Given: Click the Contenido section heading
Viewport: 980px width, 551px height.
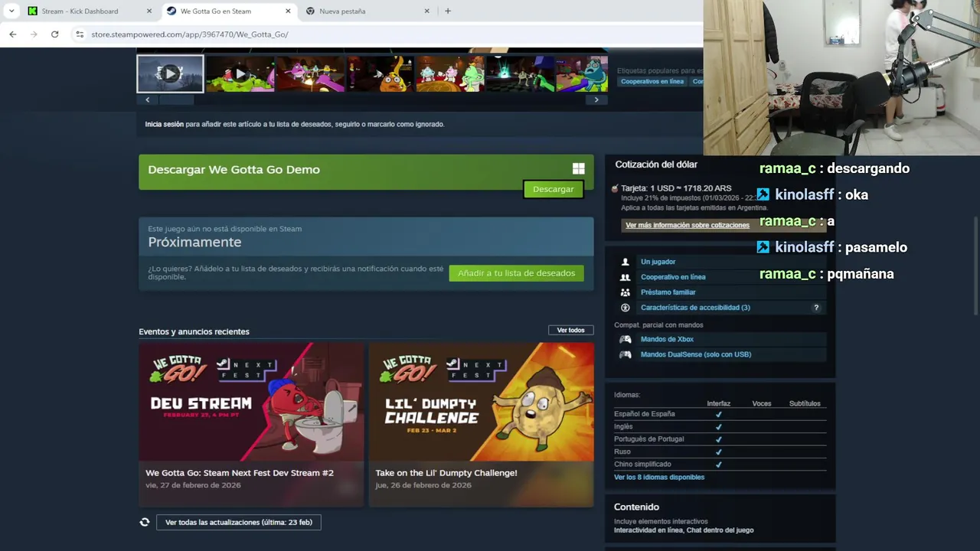Looking at the screenshot, I should point(636,507).
